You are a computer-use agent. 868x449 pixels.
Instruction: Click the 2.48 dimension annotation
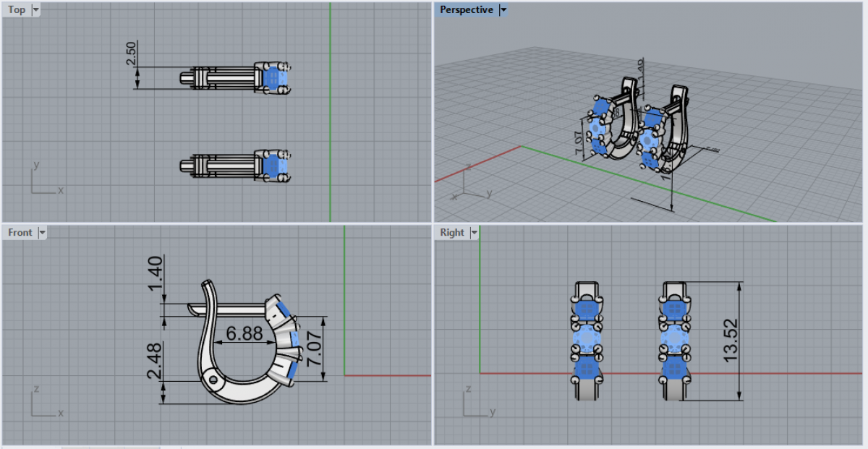point(153,360)
